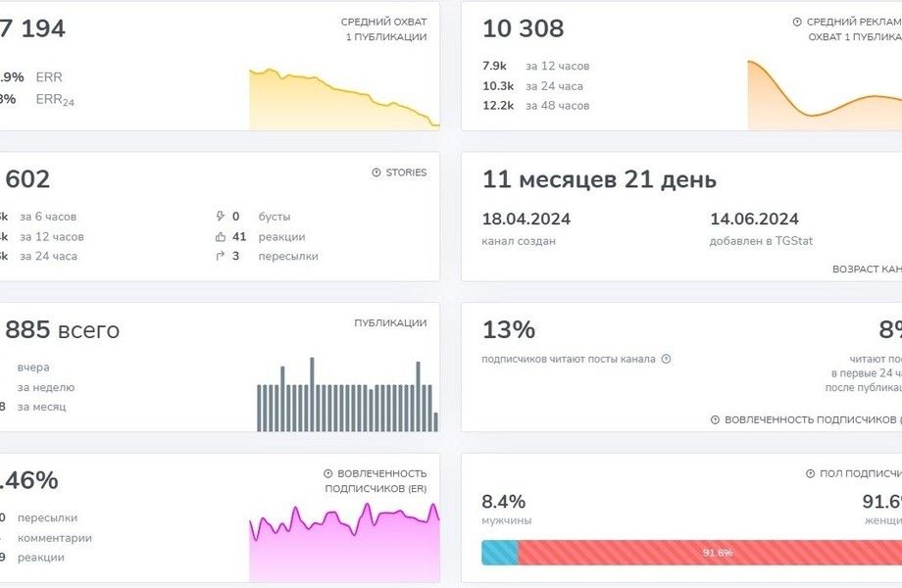Click the 12.2k value
This screenshot has height=588, width=902.
click(498, 106)
